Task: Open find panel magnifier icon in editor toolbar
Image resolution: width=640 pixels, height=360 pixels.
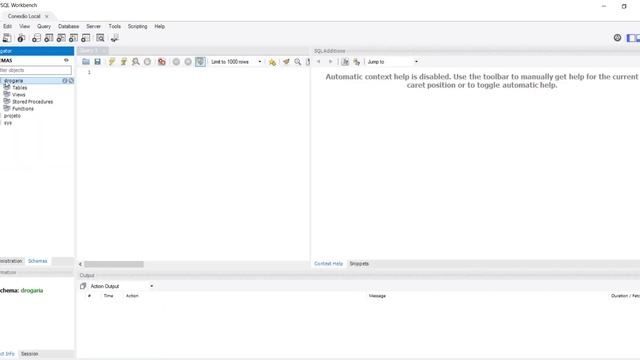Action: pyautogui.click(x=298, y=62)
